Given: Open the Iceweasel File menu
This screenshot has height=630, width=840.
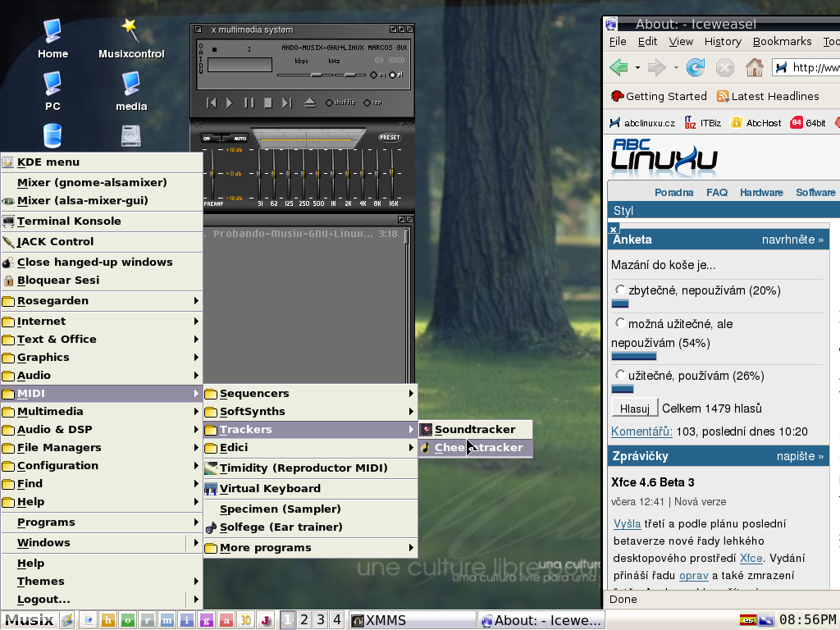Looking at the screenshot, I should (618, 41).
